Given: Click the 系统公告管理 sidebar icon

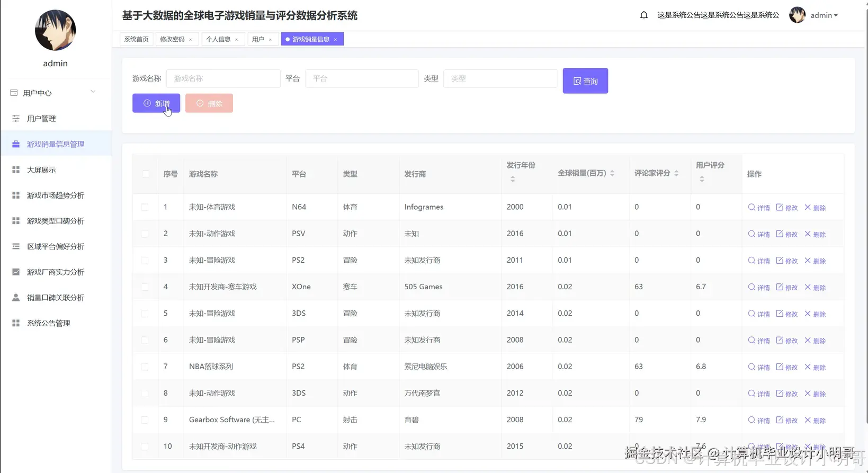Looking at the screenshot, I should (x=16, y=323).
